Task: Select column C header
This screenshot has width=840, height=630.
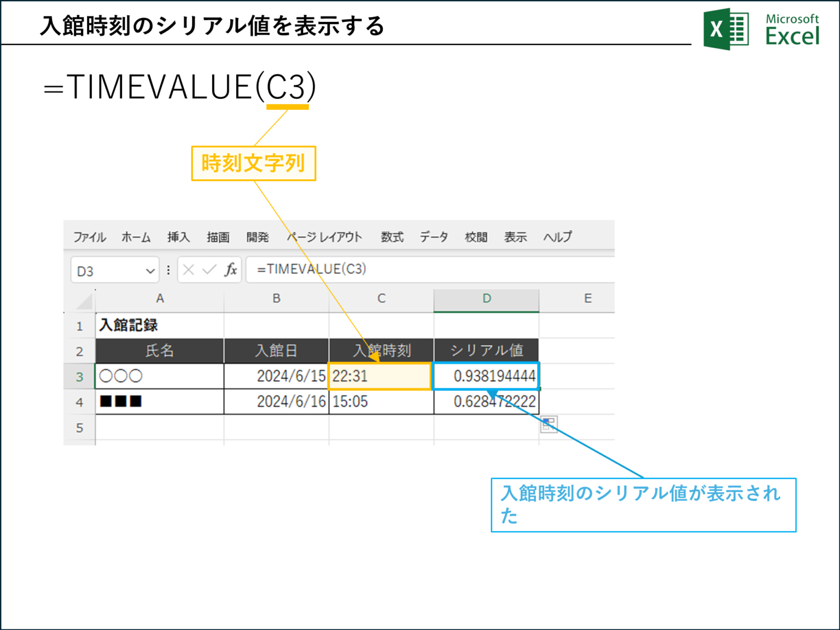Action: click(x=381, y=299)
